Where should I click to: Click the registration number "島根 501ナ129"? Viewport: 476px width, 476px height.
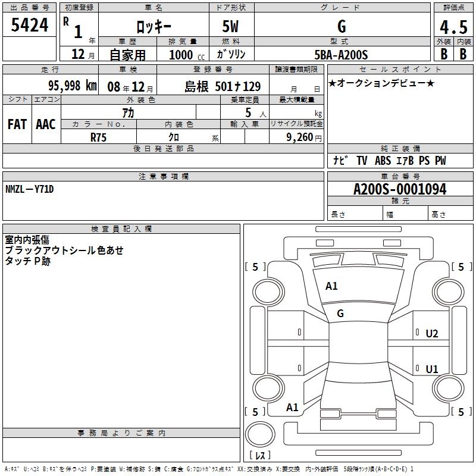click(223, 87)
